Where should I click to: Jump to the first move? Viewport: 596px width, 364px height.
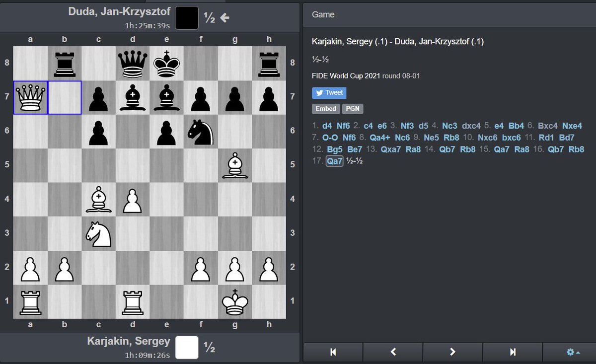click(333, 352)
